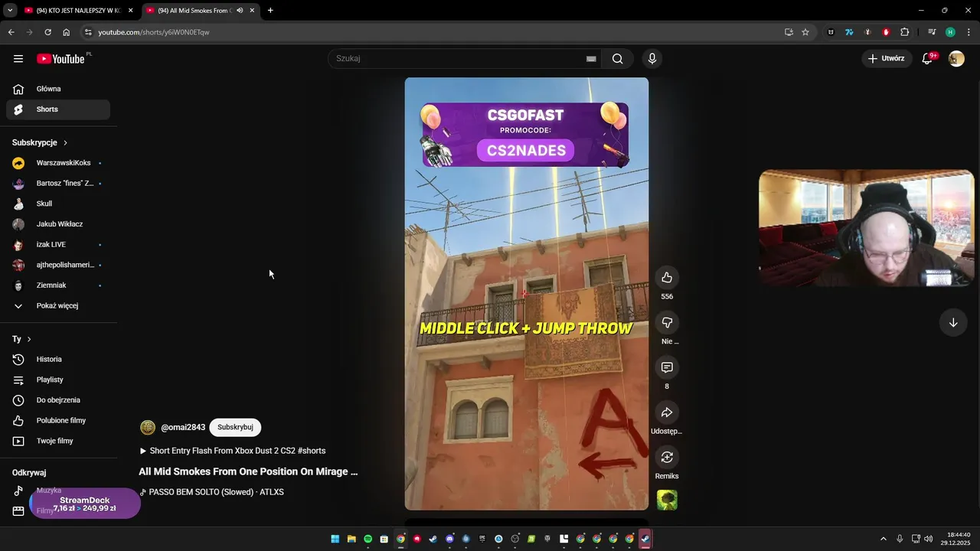Go to the next Short with down arrow
980x551 pixels.
(x=953, y=323)
